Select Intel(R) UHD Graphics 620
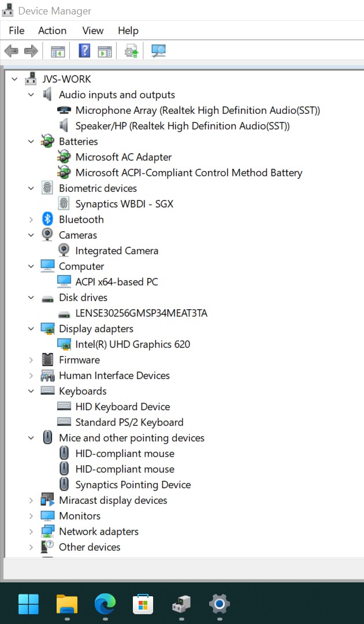 click(x=132, y=344)
